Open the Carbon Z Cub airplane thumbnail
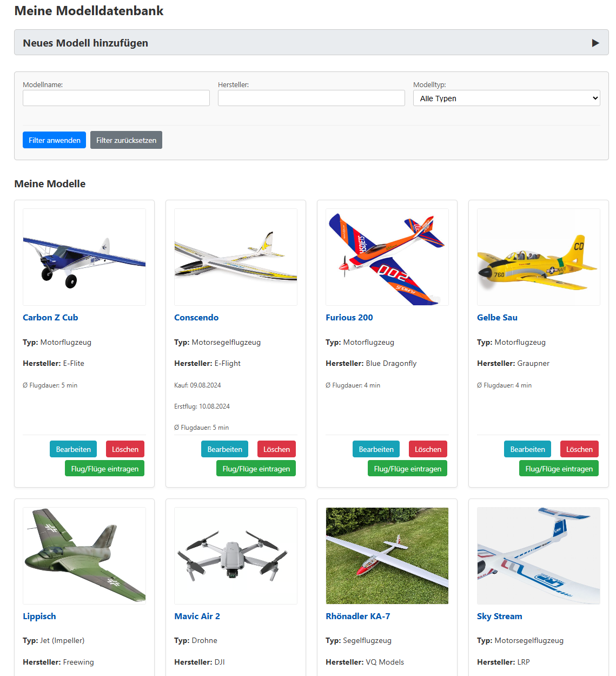Image resolution: width=616 pixels, height=676 pixels. 84,257
